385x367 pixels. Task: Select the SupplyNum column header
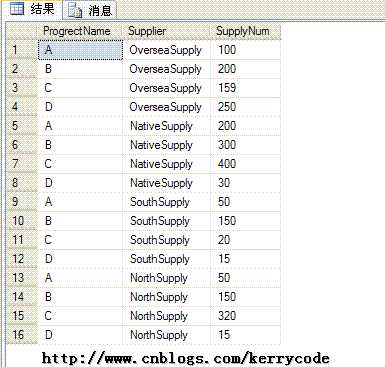click(x=246, y=31)
